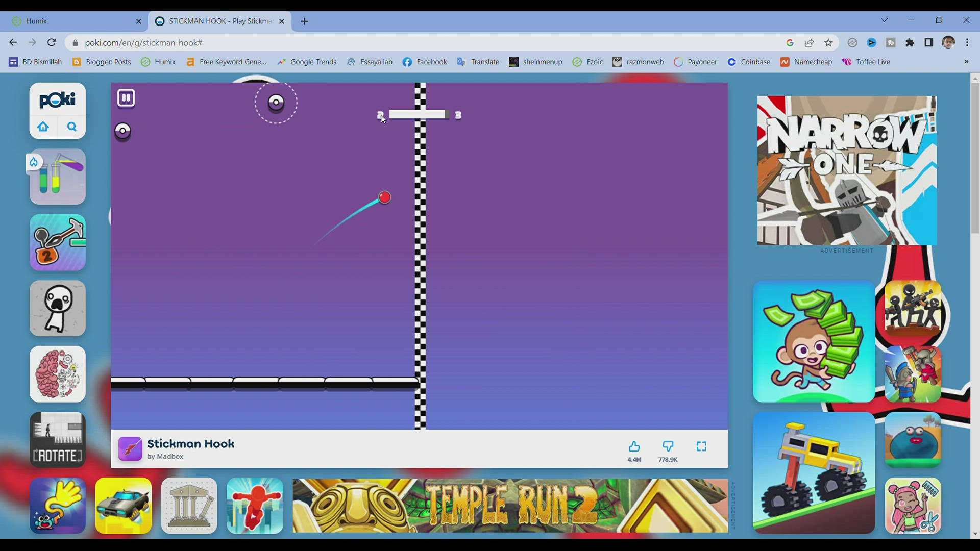Image resolution: width=980 pixels, height=551 pixels.
Task: Open the yellow monster truck game
Action: [814, 473]
